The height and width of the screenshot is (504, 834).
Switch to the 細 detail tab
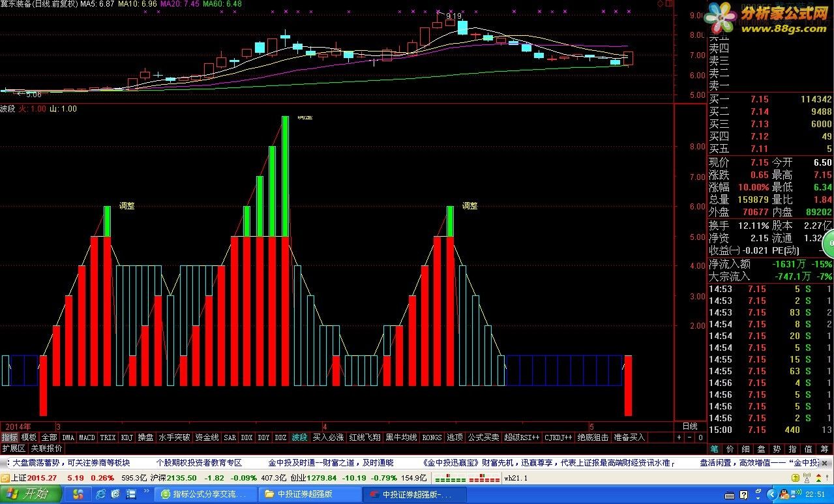pos(746,449)
